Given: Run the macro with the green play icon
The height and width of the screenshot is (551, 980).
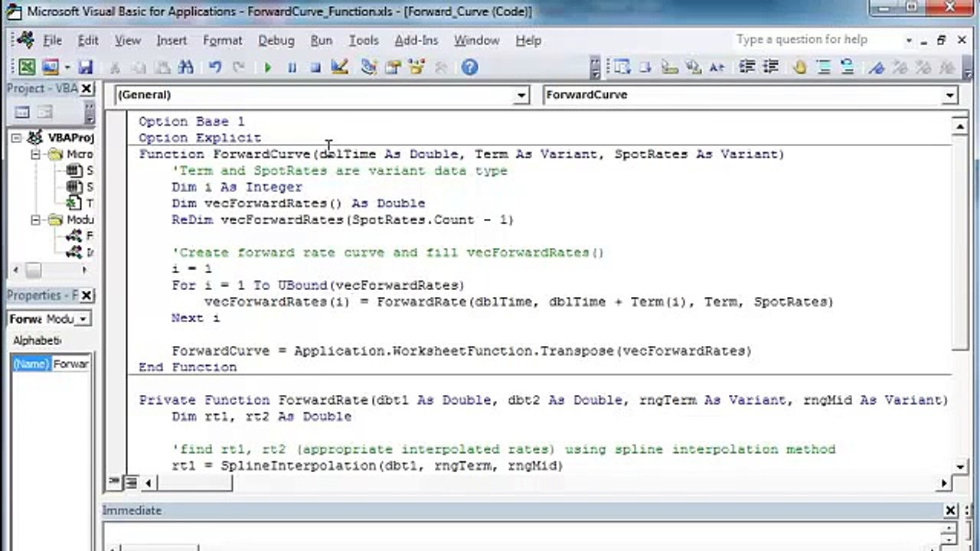Looking at the screenshot, I should [x=267, y=67].
